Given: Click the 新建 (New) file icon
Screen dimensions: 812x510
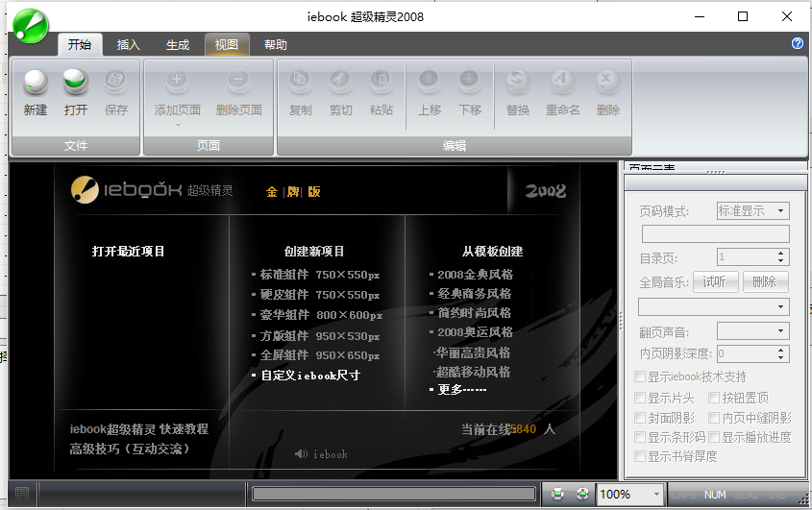Looking at the screenshot, I should 36,83.
